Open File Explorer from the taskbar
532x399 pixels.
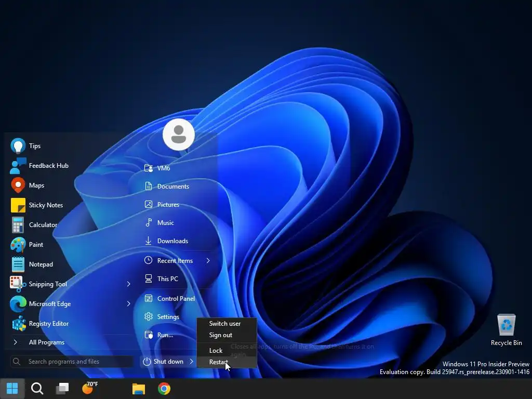(x=138, y=389)
